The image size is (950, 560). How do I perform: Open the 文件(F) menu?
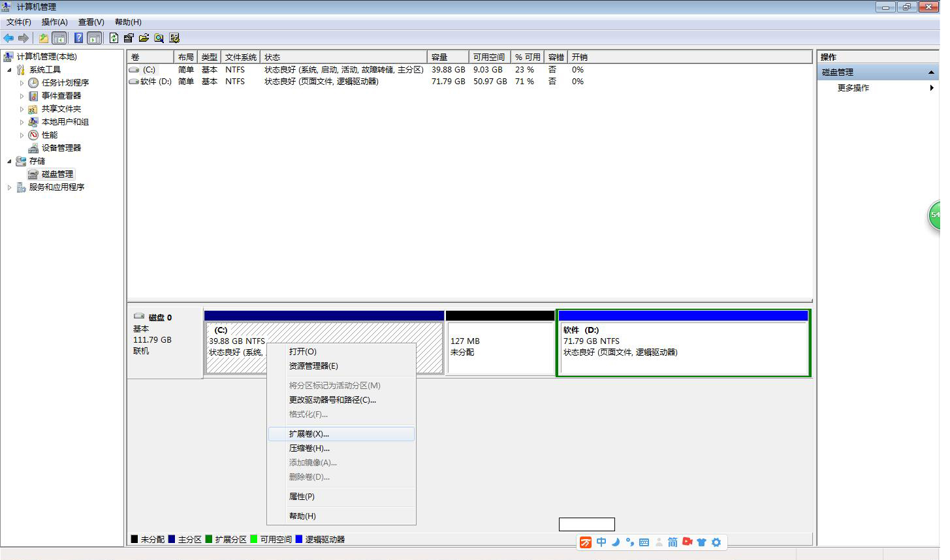(19, 22)
